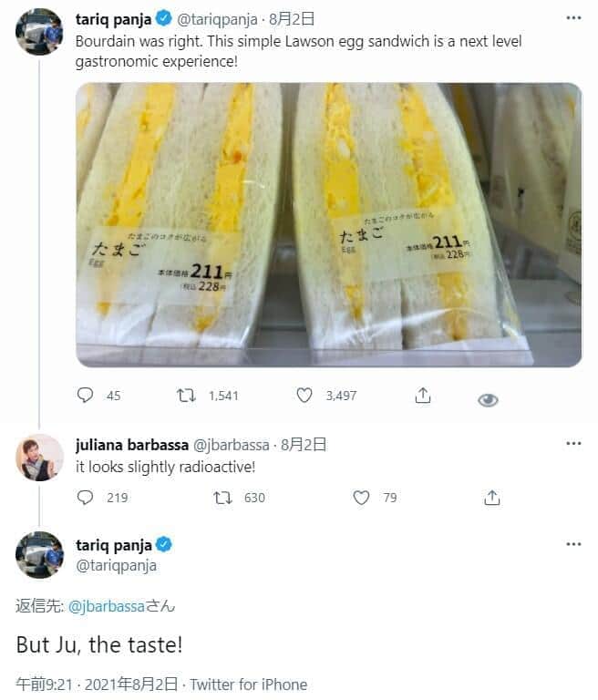Open more options on juliana barbassa's reply
This screenshot has width=598, height=700.
573,444
